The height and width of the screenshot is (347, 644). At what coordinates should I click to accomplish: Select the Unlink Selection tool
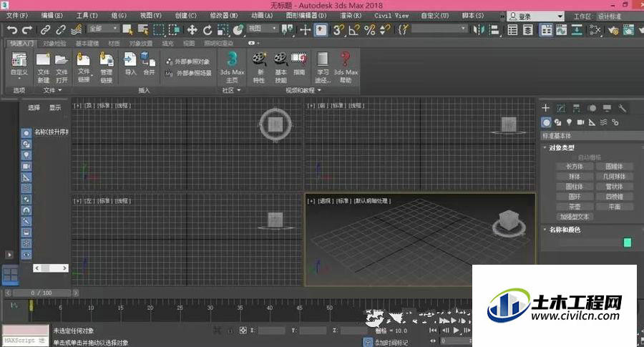tap(60, 30)
